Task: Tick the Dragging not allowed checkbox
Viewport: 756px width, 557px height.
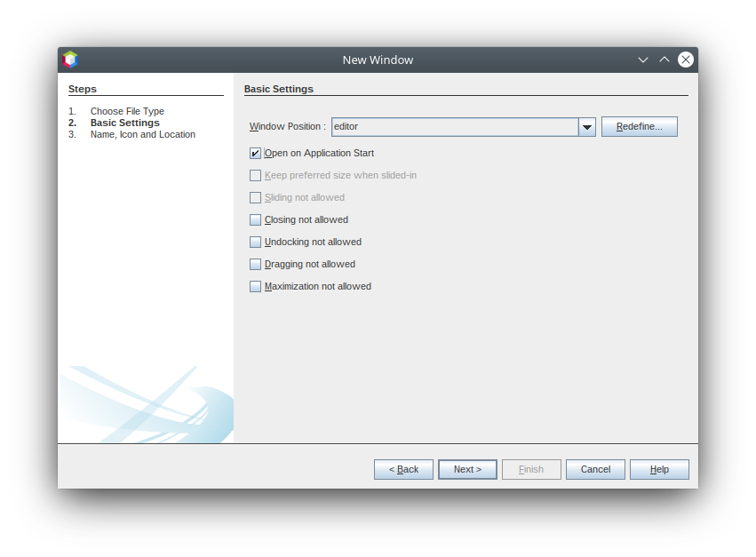Action: 256,265
